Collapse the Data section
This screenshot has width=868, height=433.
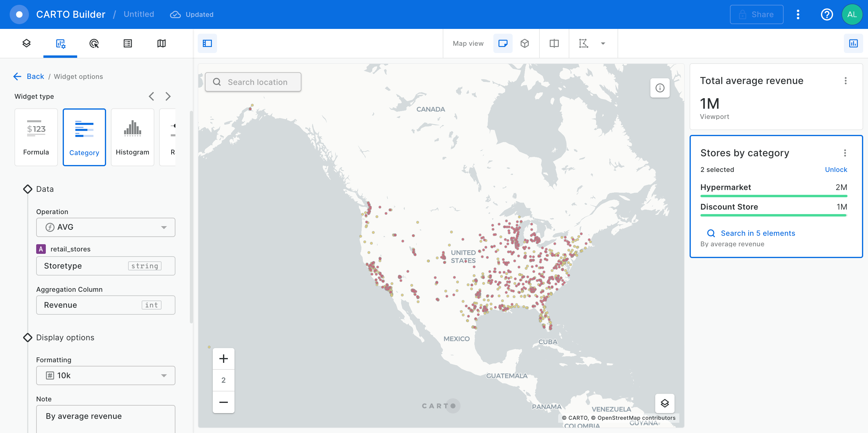[28, 189]
